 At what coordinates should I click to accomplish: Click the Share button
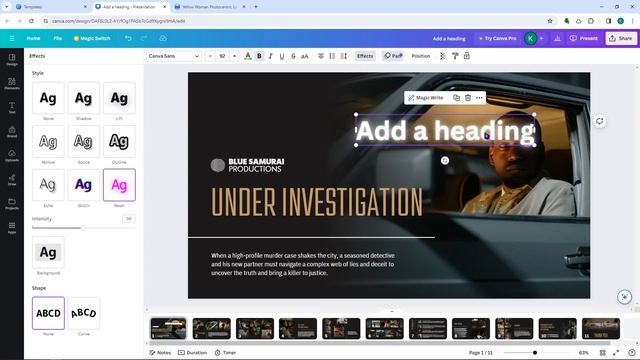point(621,38)
